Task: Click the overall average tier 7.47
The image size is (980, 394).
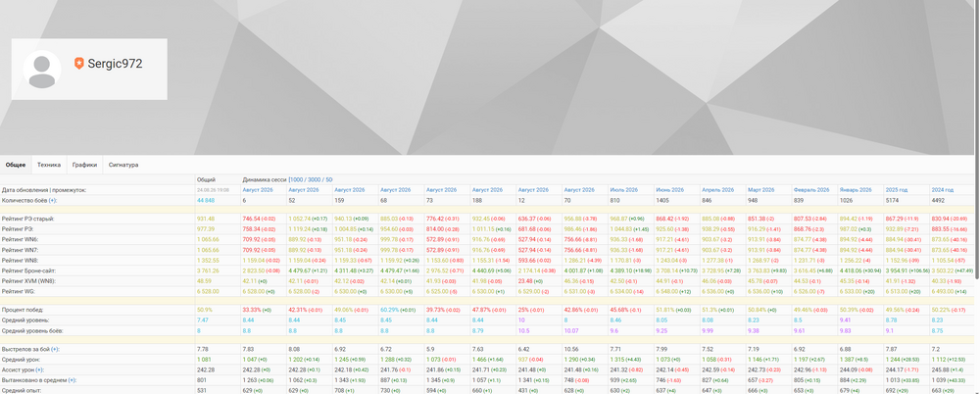Action: (203, 320)
